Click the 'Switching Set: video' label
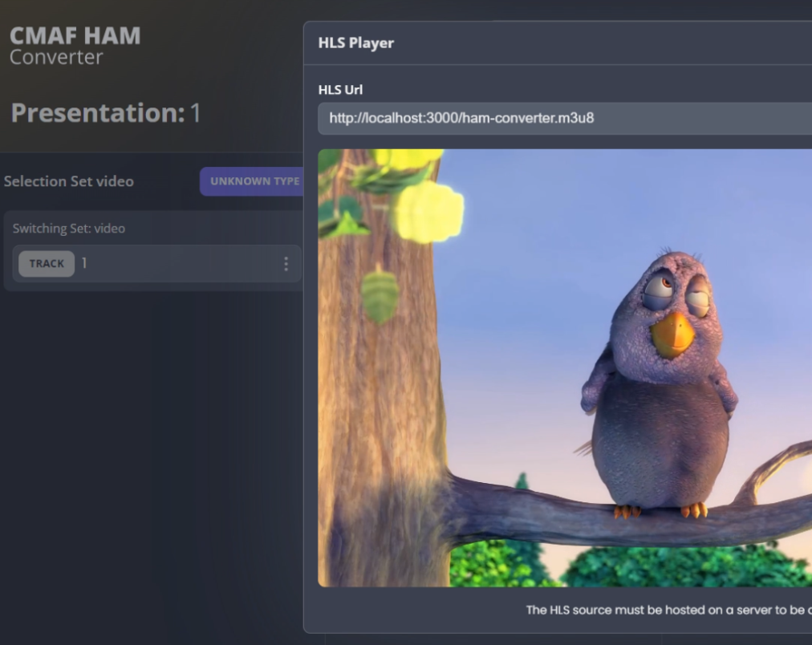 [69, 229]
